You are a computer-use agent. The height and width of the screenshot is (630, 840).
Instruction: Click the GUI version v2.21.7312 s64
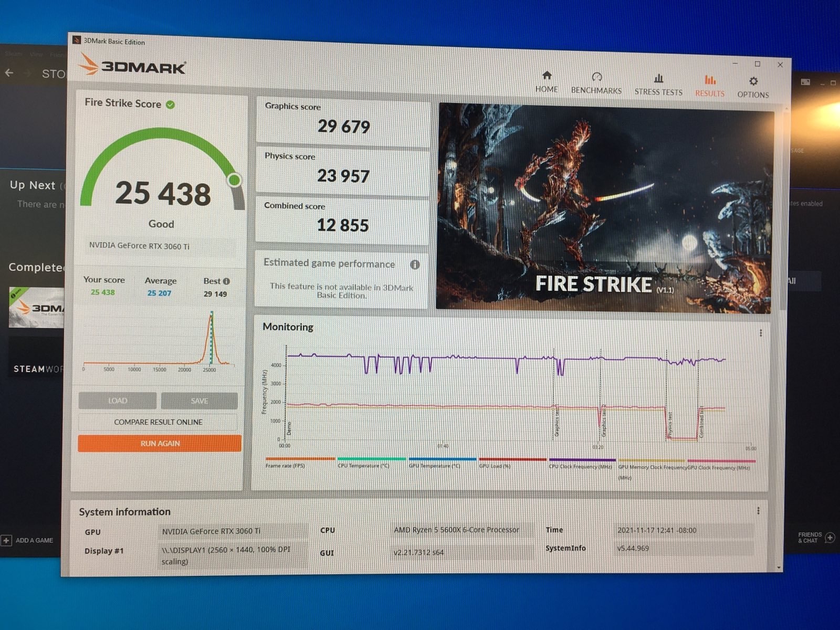point(463,552)
